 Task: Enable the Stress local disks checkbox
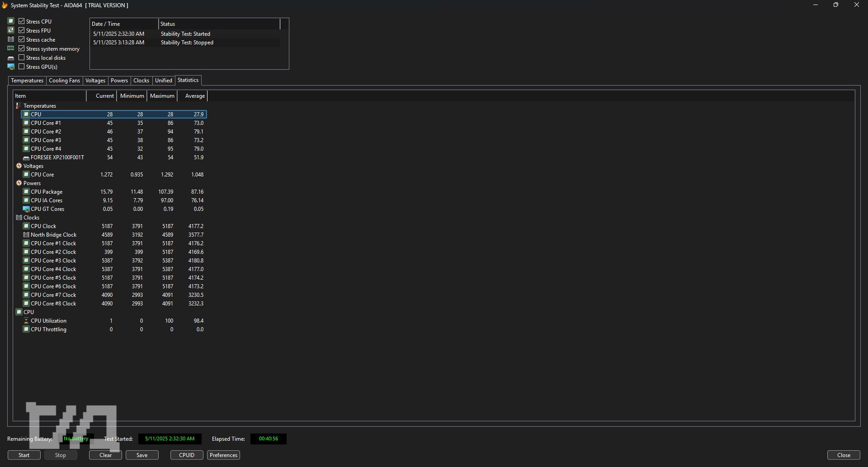pyautogui.click(x=21, y=57)
